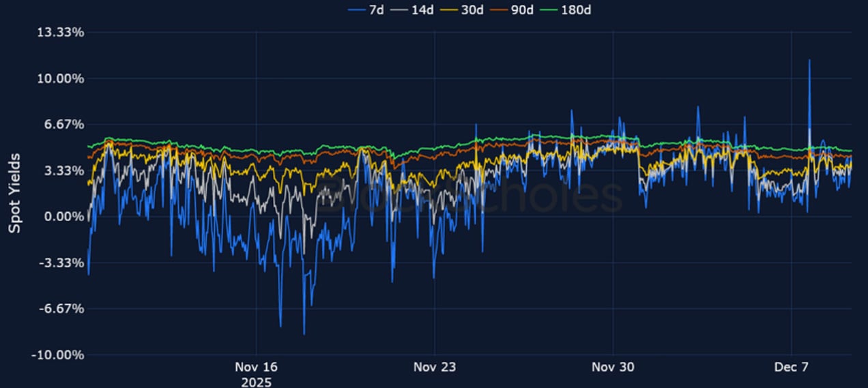Select the Dec 7 date label
The height and width of the screenshot is (388, 868).
792,368
